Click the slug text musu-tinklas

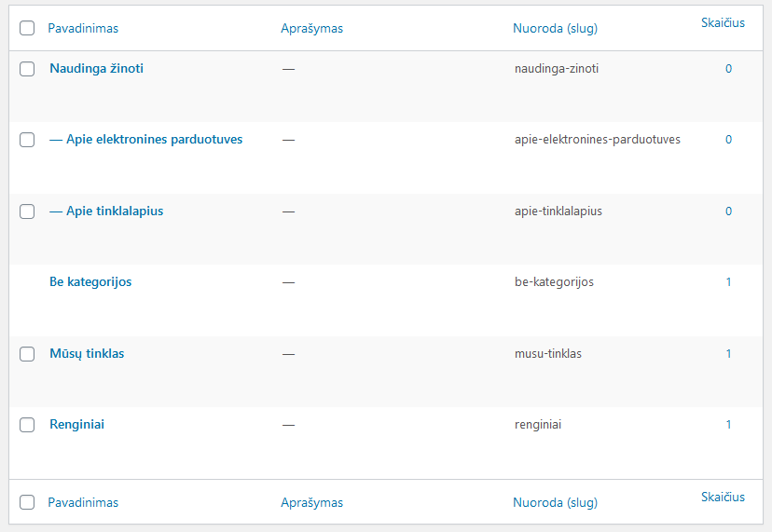pyautogui.click(x=548, y=354)
